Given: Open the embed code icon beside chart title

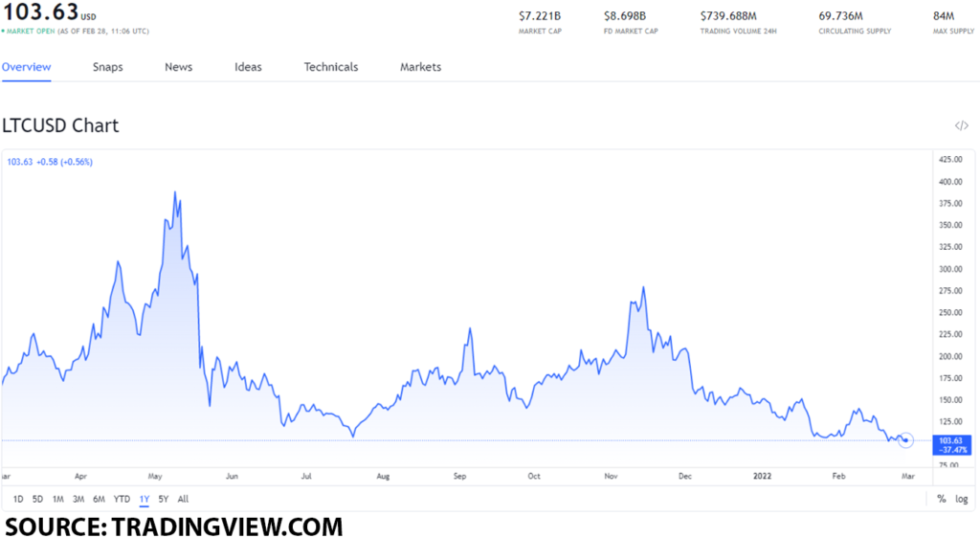Looking at the screenshot, I should click(x=961, y=125).
